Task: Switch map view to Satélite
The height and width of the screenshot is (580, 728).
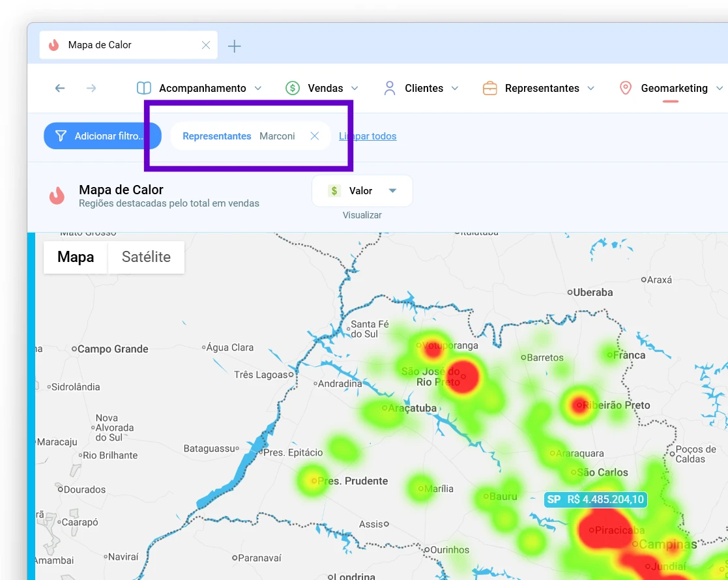Action: (x=146, y=257)
